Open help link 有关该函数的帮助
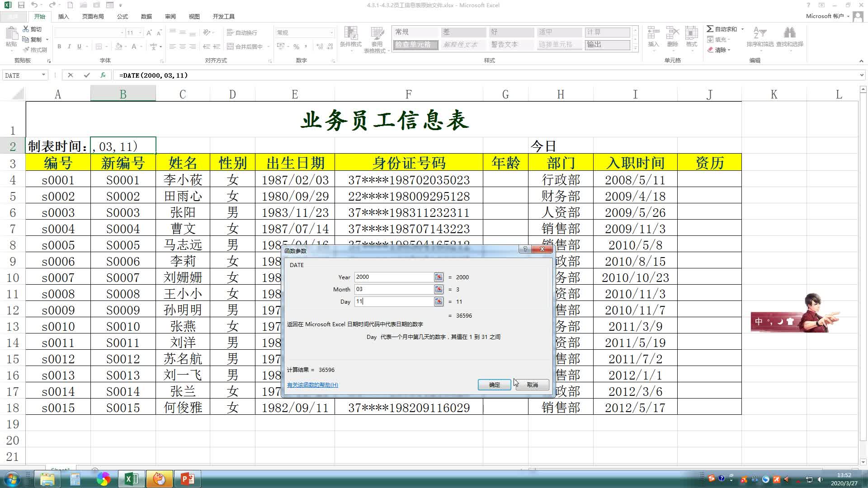Image resolution: width=868 pixels, height=488 pixels. 312,385
